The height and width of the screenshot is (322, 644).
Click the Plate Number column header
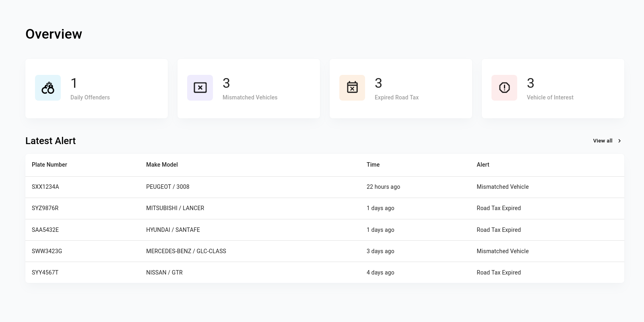click(x=50, y=165)
